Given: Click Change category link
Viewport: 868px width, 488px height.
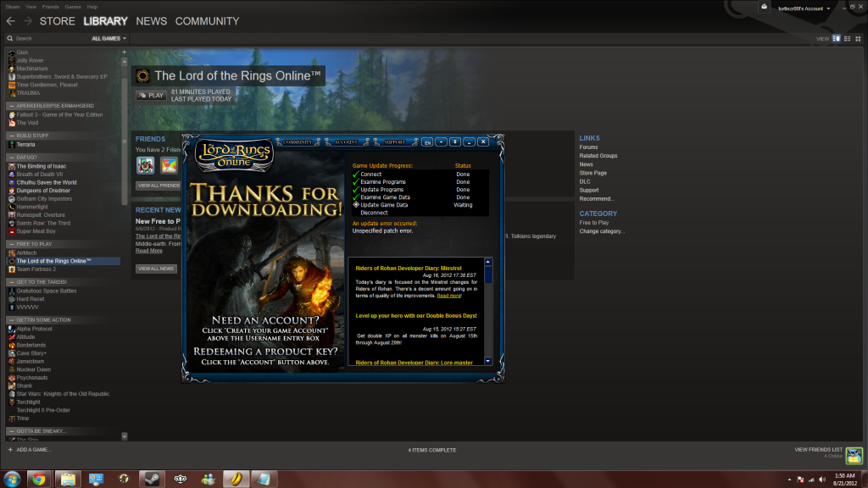Looking at the screenshot, I should pos(602,231).
